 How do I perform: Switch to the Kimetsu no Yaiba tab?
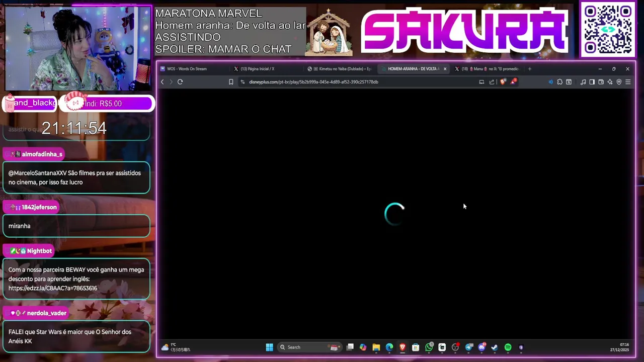(x=340, y=69)
